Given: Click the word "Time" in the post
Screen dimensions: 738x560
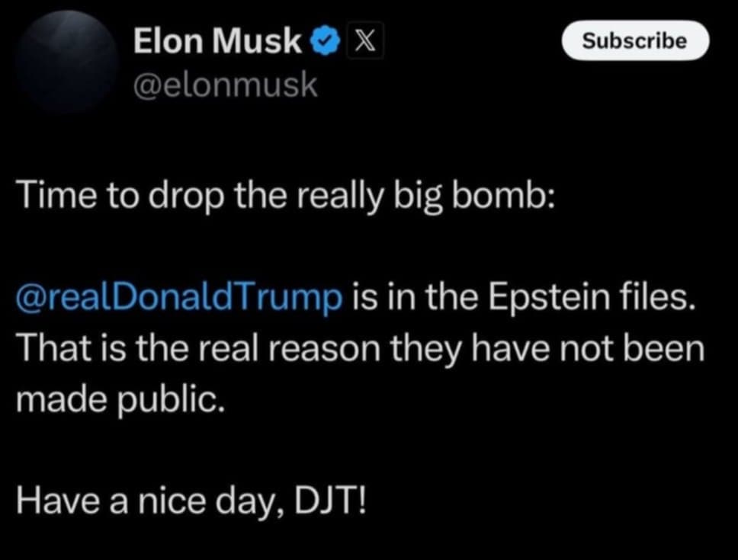Looking at the screenshot, I should [56, 195].
